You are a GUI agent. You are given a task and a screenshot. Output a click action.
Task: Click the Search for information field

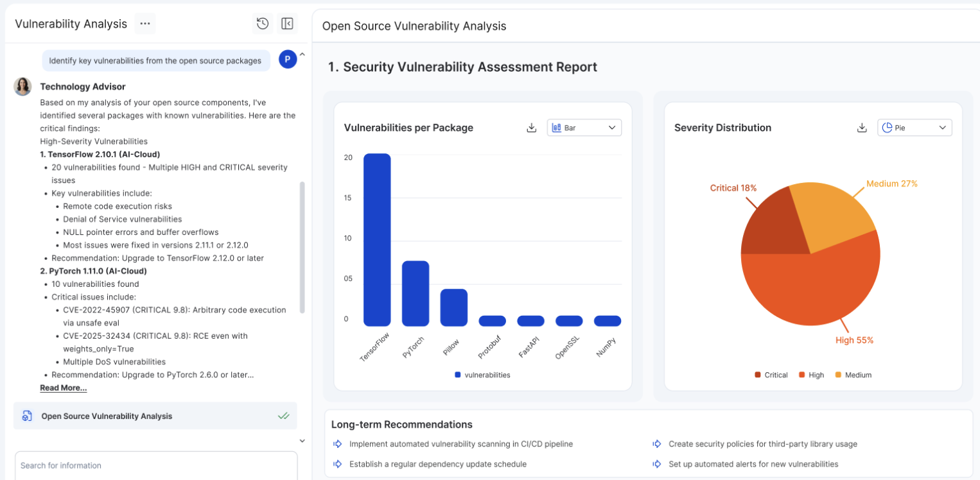point(156,465)
